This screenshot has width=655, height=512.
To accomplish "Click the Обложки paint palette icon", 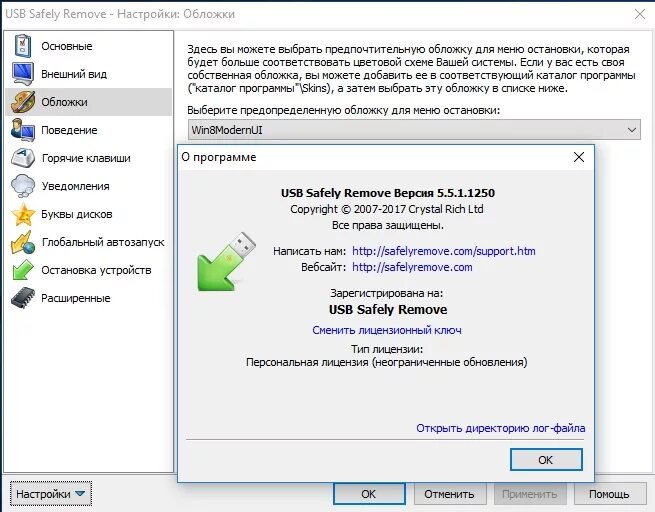I will tap(23, 102).
